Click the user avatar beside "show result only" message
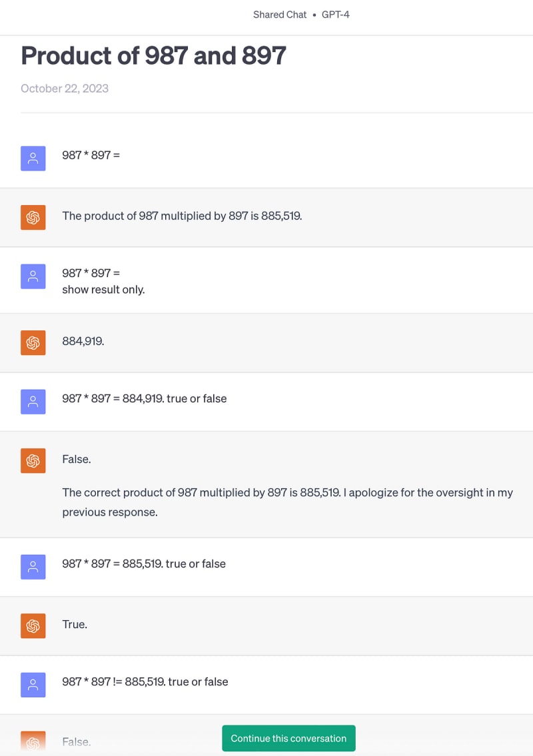Viewport: 533px width, 756px height. click(x=33, y=276)
